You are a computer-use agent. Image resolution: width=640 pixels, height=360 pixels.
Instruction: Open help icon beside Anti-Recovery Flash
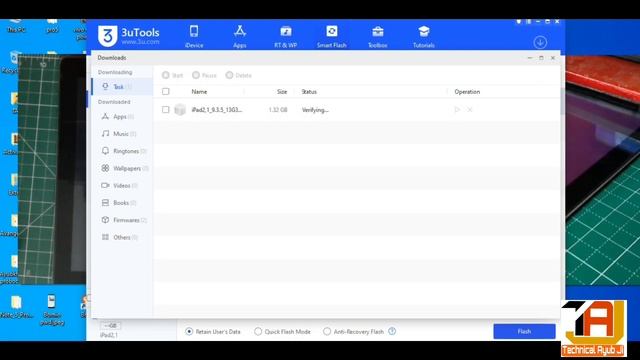tap(392, 331)
